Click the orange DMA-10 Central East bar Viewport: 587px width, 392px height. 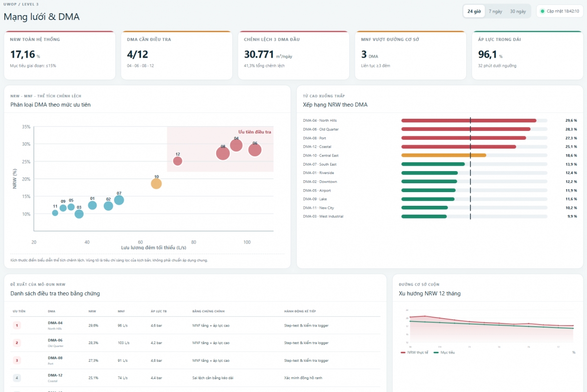coord(444,155)
